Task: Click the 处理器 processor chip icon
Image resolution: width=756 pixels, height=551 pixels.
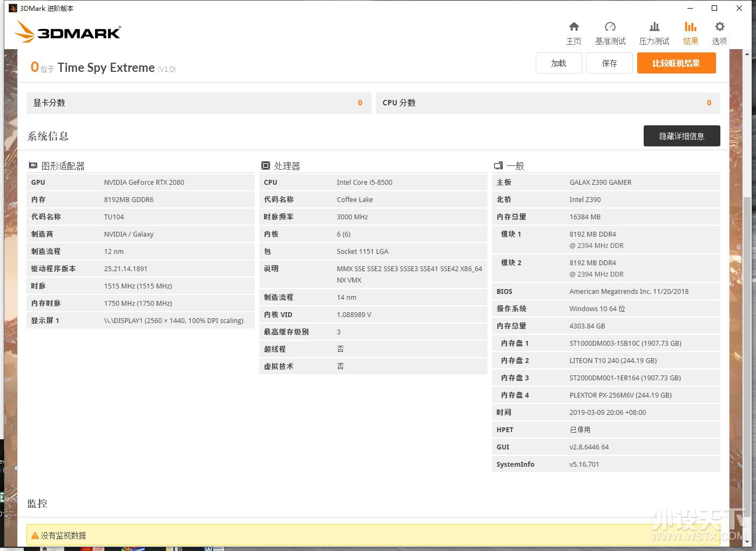Action: [266, 165]
